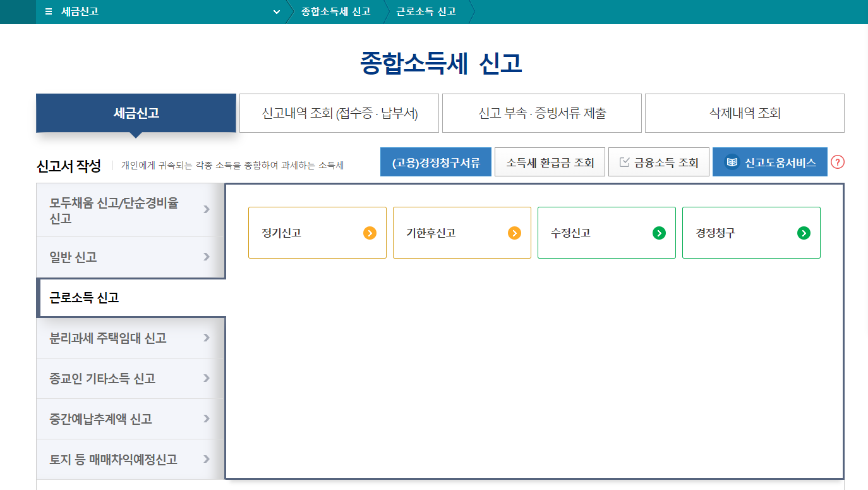Open 소득세 환급금 조회
The image size is (868, 490).
point(550,161)
